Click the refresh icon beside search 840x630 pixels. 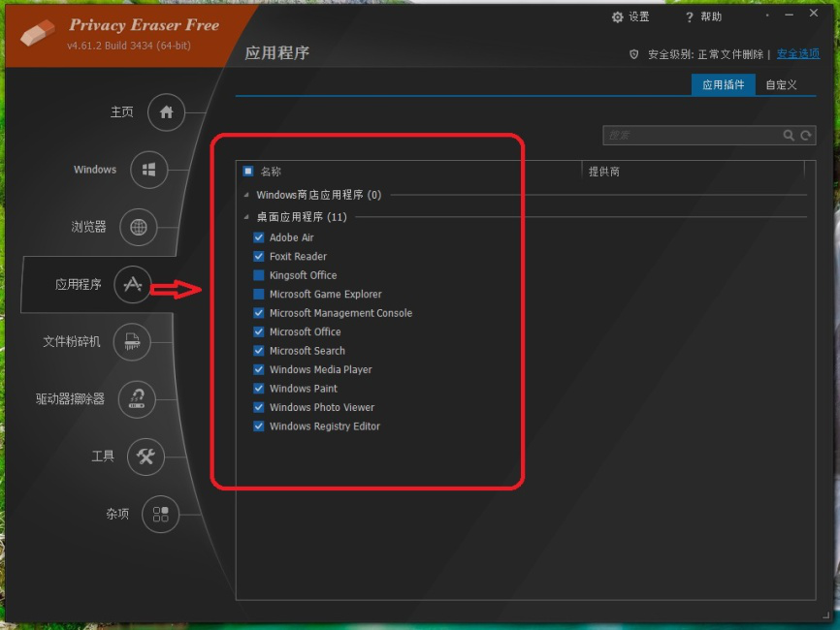point(806,136)
